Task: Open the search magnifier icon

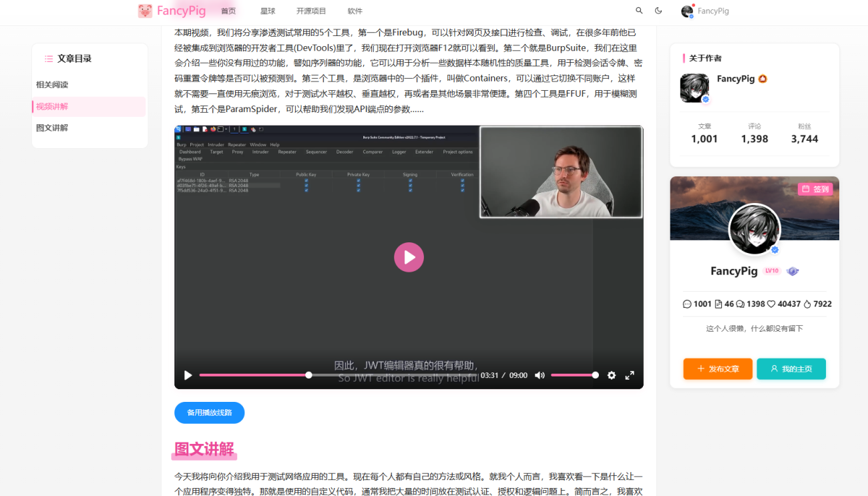Action: (639, 11)
